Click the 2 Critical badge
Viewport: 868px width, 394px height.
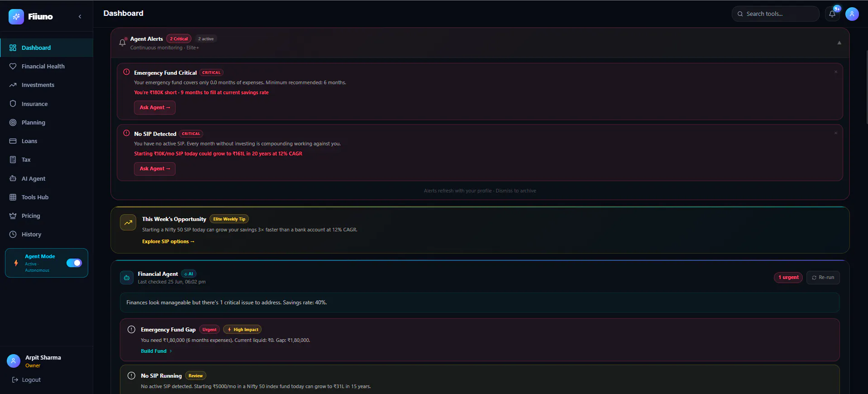(x=179, y=39)
